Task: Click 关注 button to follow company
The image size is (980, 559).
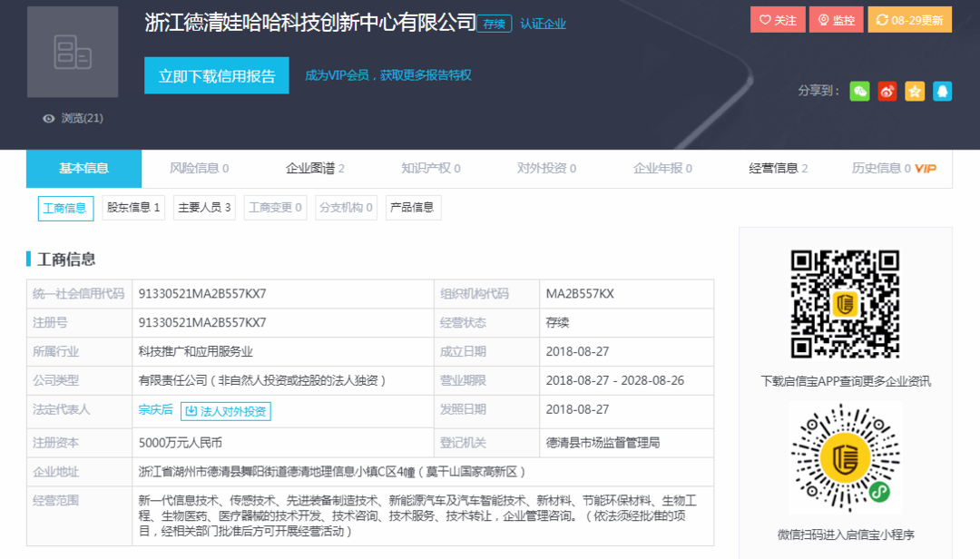Action: pos(778,20)
